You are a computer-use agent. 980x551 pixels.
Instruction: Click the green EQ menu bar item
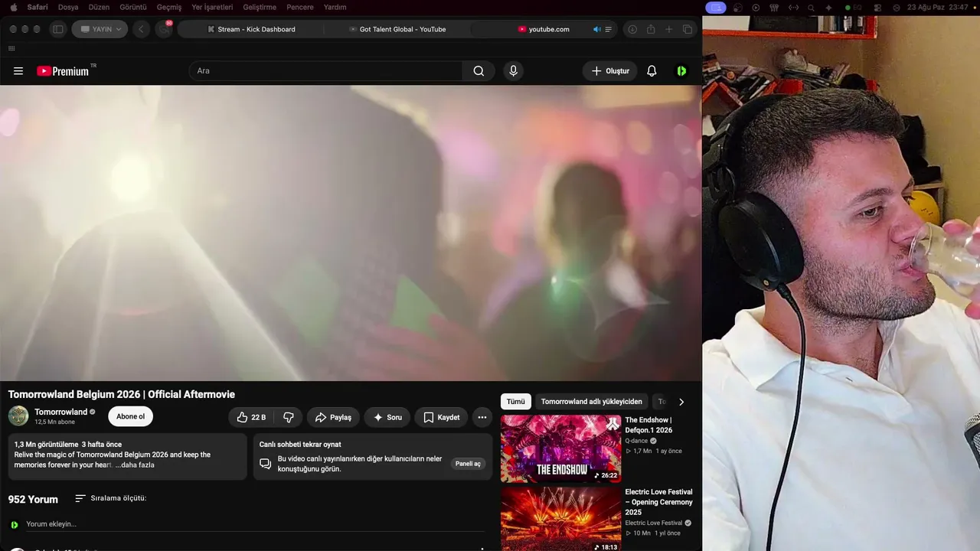point(852,8)
